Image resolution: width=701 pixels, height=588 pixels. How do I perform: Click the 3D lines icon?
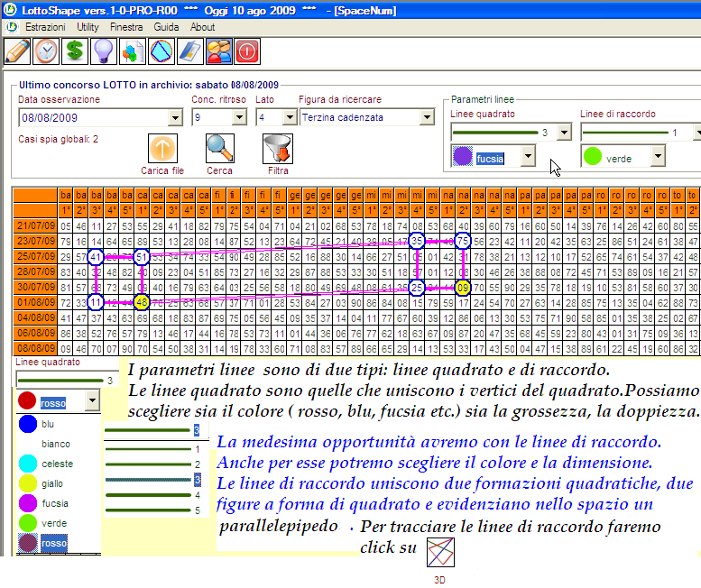click(440, 552)
